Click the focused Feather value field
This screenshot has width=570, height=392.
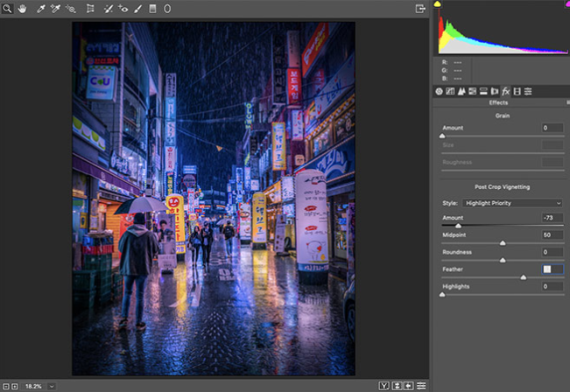coord(552,269)
